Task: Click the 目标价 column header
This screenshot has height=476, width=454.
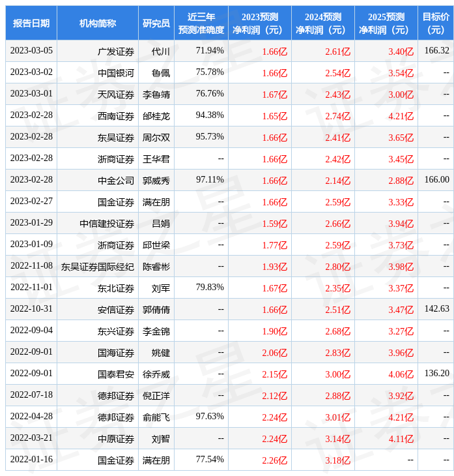Action: pyautogui.click(x=436, y=23)
